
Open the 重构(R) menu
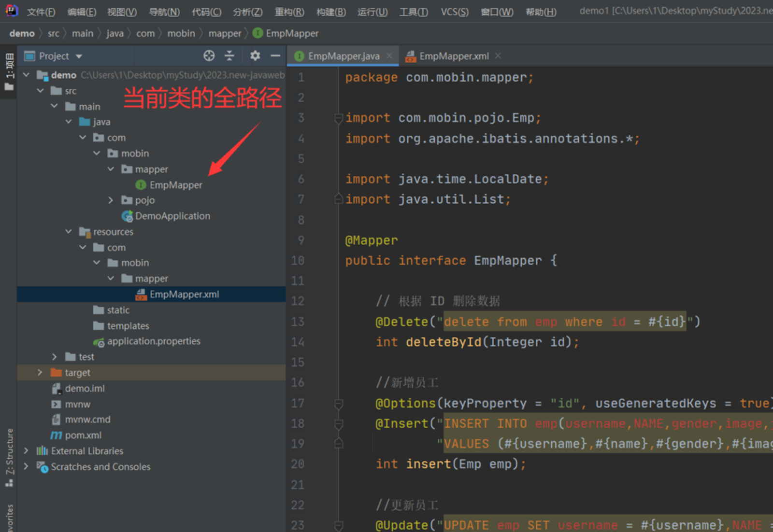tap(288, 12)
